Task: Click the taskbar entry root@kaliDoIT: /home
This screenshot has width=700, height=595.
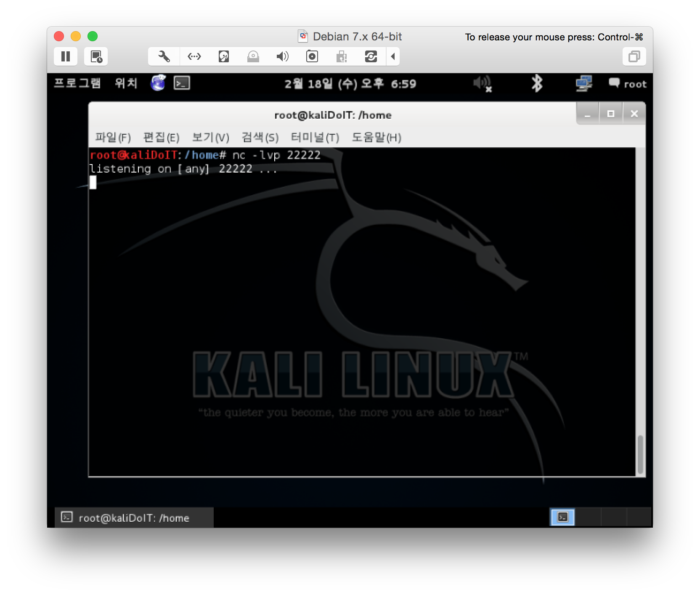Action: [x=134, y=518]
